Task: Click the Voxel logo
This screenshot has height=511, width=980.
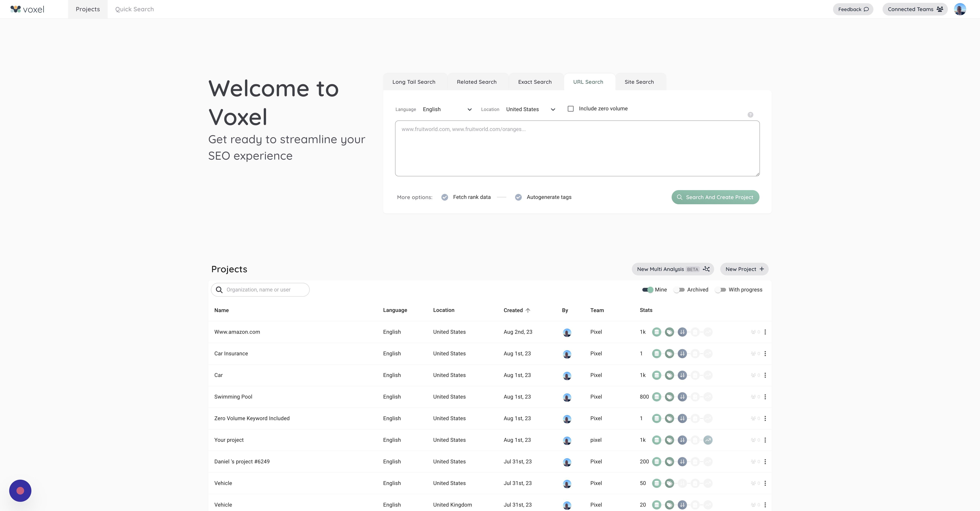Action: pos(27,9)
